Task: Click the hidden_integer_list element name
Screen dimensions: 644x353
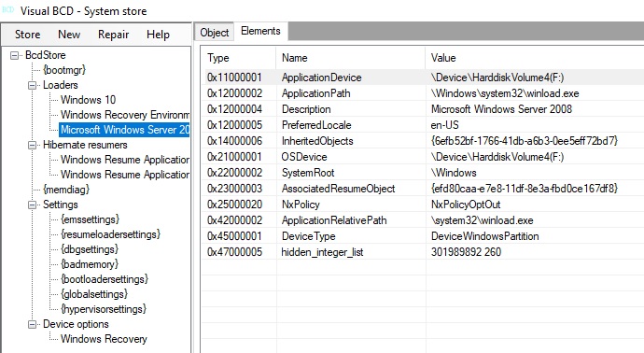Action: (322, 252)
